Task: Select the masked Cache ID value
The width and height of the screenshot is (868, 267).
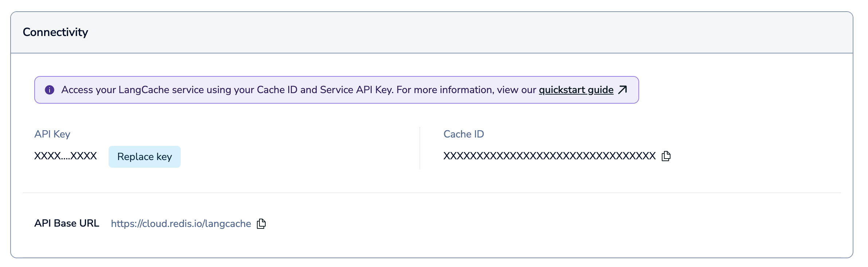Action: pyautogui.click(x=550, y=156)
